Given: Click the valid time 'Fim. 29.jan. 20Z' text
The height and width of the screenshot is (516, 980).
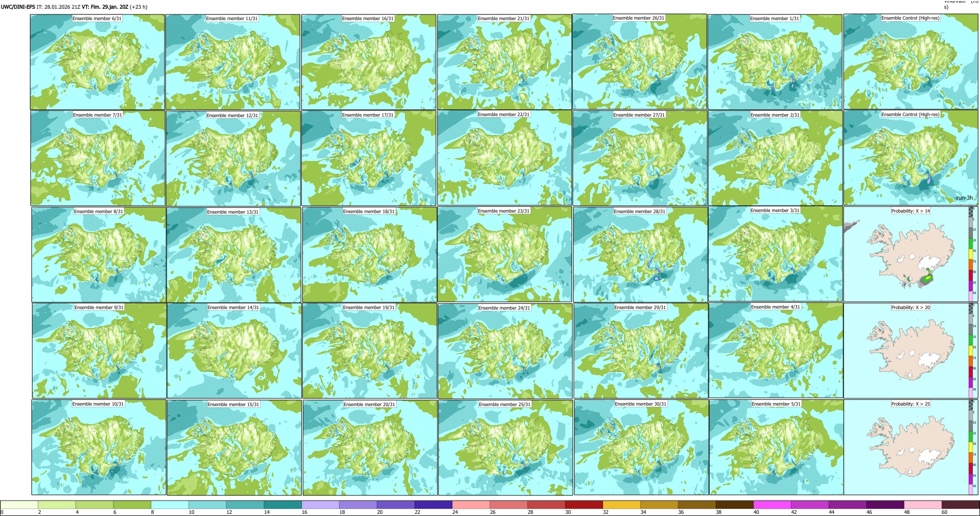Looking at the screenshot, I should click(105, 7).
